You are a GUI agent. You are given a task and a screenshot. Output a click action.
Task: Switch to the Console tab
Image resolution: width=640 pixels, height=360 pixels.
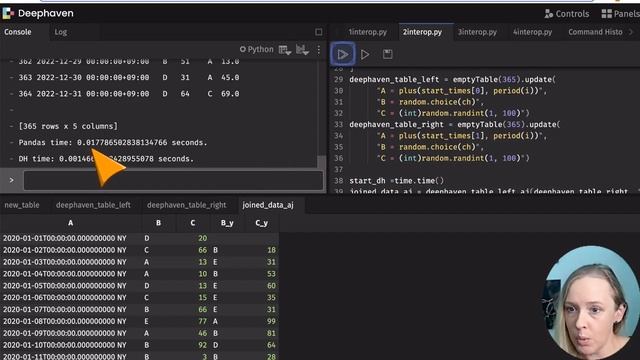[18, 32]
